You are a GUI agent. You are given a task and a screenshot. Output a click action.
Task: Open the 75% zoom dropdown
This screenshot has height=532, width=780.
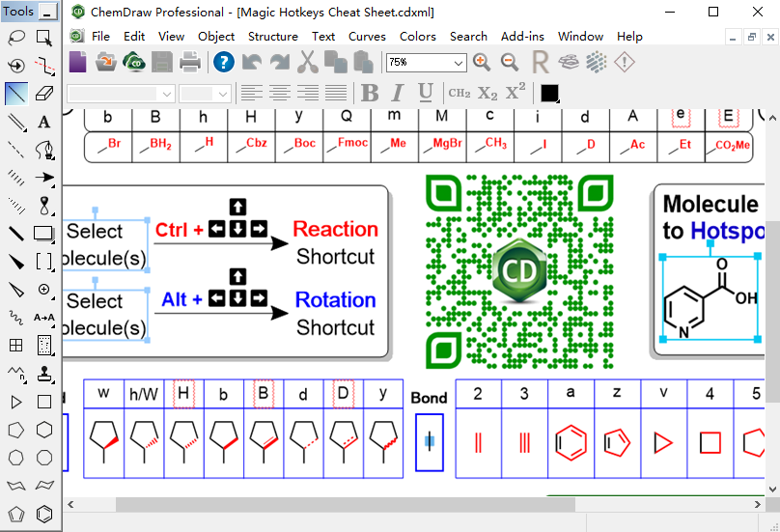[x=459, y=63]
